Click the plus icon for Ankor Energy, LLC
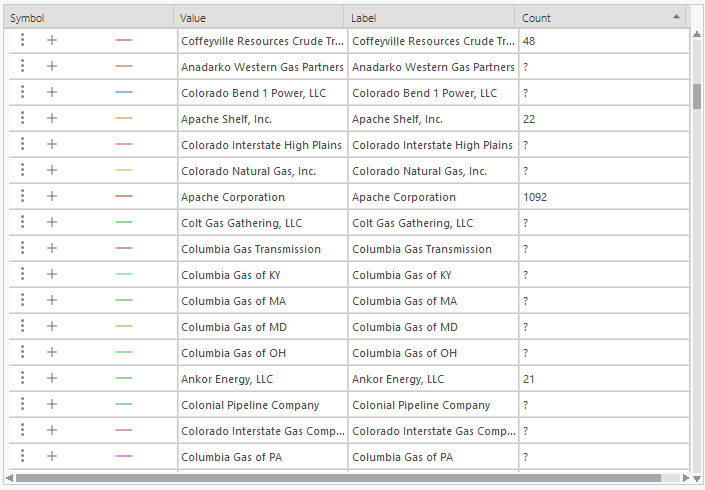This screenshot has width=705, height=490. click(x=52, y=378)
